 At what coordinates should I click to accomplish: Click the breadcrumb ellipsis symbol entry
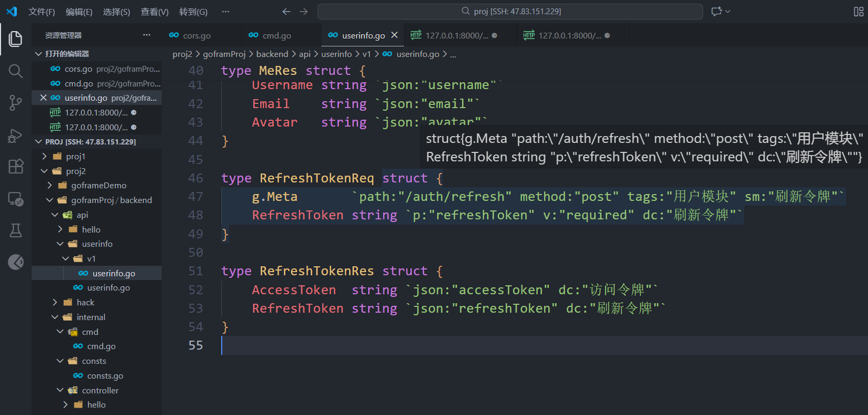tap(453, 54)
